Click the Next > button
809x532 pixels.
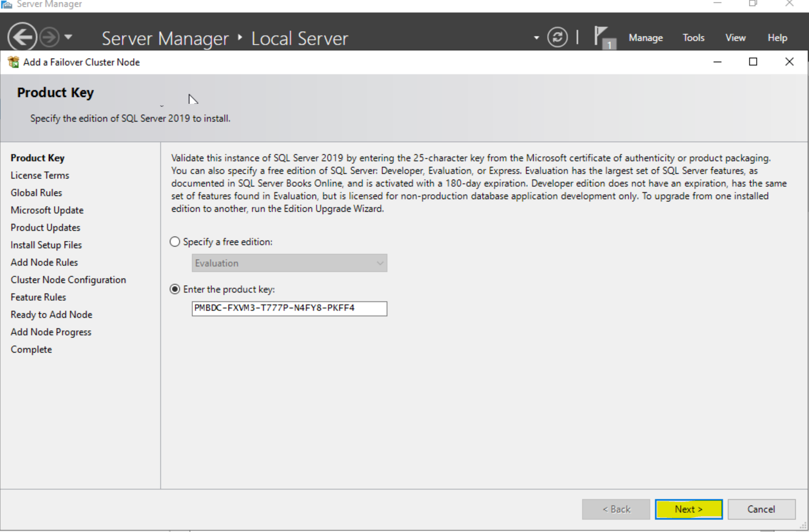689,509
